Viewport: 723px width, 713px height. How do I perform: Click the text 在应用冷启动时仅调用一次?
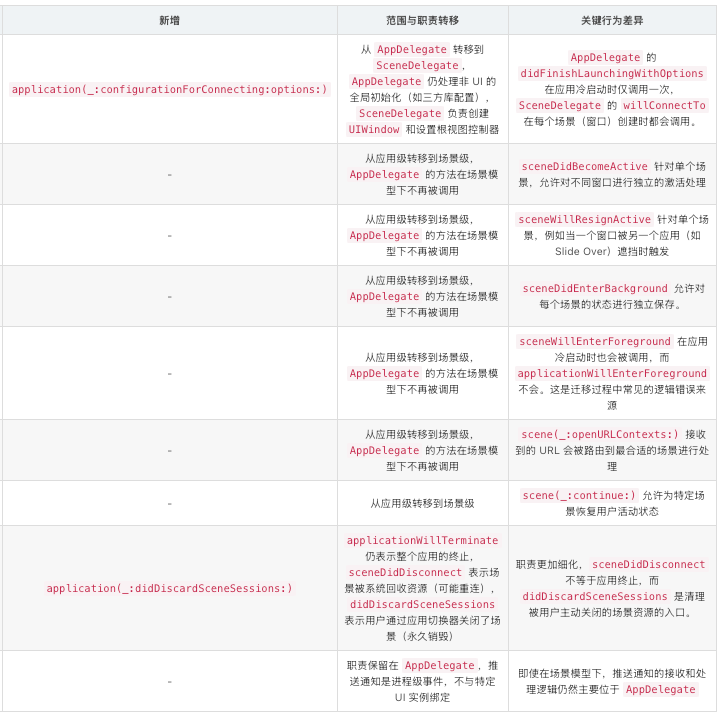pyautogui.click(x=606, y=89)
